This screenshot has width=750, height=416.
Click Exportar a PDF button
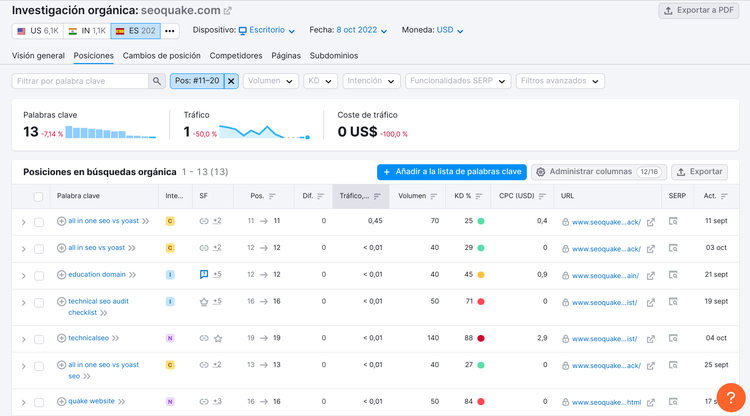point(699,11)
